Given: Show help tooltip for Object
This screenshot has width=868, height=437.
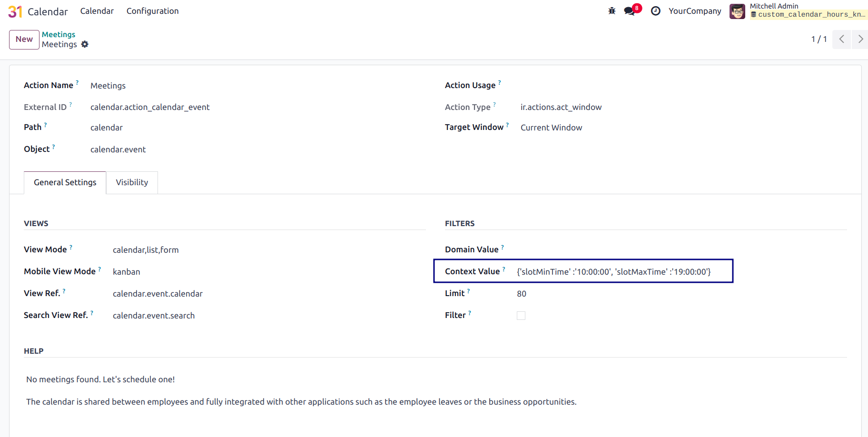Looking at the screenshot, I should tap(53, 147).
